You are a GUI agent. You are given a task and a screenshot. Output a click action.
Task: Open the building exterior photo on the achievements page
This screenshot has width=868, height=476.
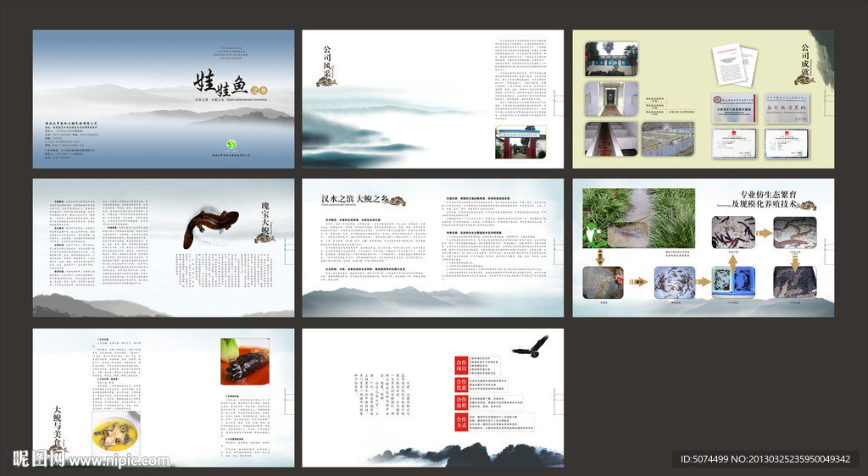click(x=611, y=58)
